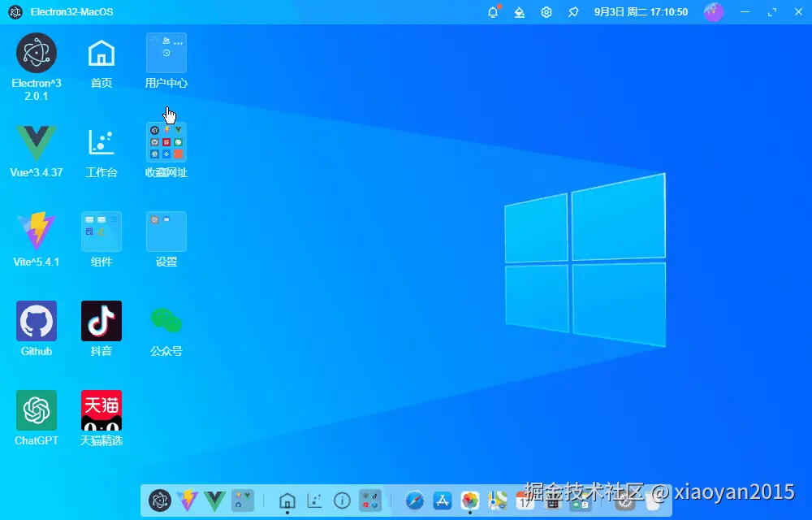
Task: Close the Electron32-MacOS window
Action: (798, 12)
